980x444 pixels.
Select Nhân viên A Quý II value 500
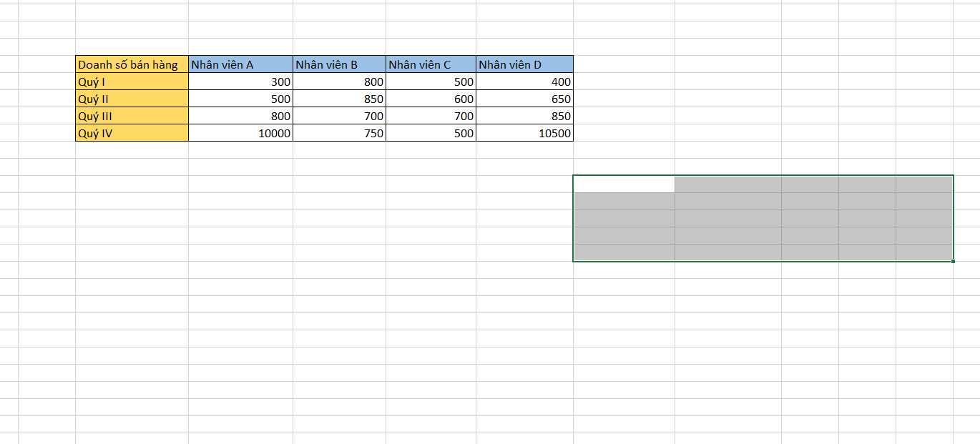click(240, 99)
